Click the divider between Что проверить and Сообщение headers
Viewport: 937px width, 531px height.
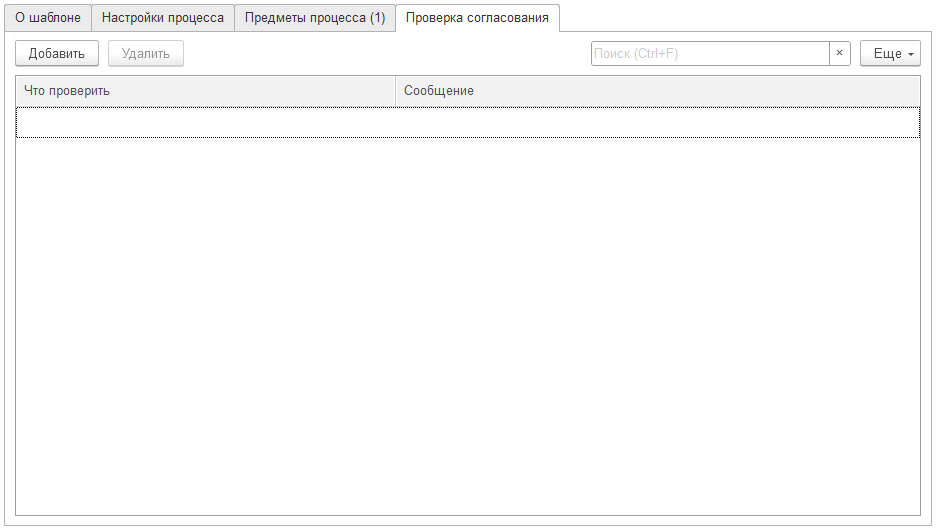(x=396, y=91)
